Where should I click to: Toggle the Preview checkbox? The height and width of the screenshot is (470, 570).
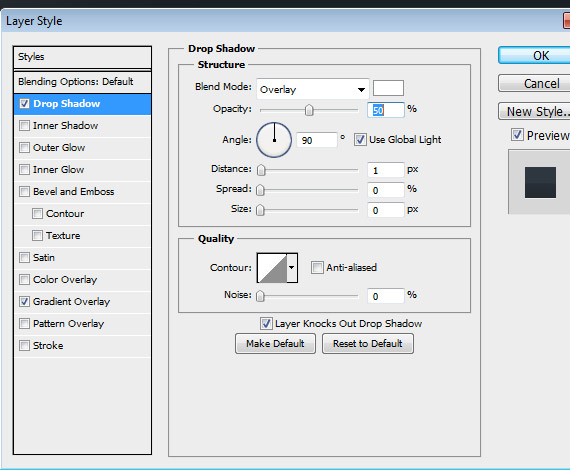point(517,135)
